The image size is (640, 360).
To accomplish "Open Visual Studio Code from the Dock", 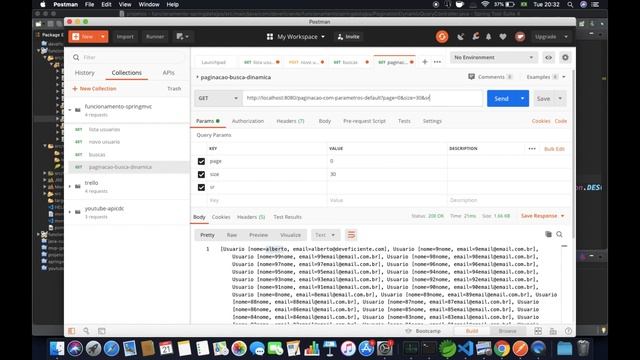I will (465, 349).
